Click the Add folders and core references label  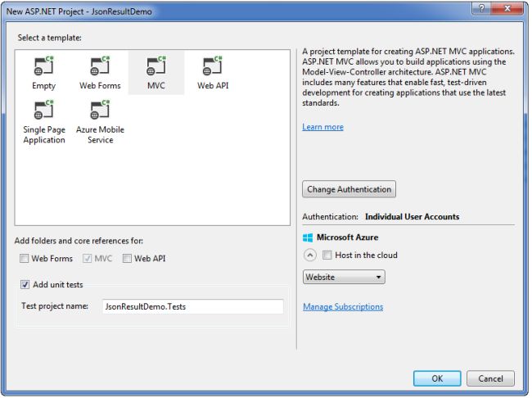click(79, 241)
